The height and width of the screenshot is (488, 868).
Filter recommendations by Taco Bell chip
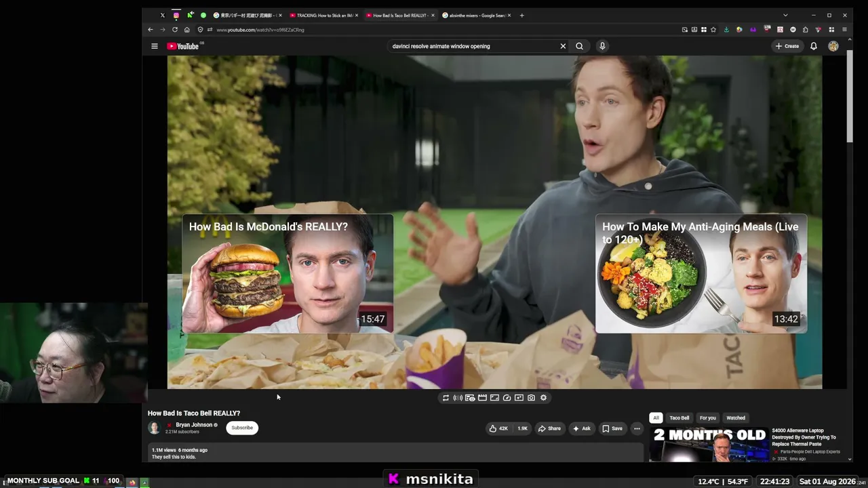click(x=679, y=418)
